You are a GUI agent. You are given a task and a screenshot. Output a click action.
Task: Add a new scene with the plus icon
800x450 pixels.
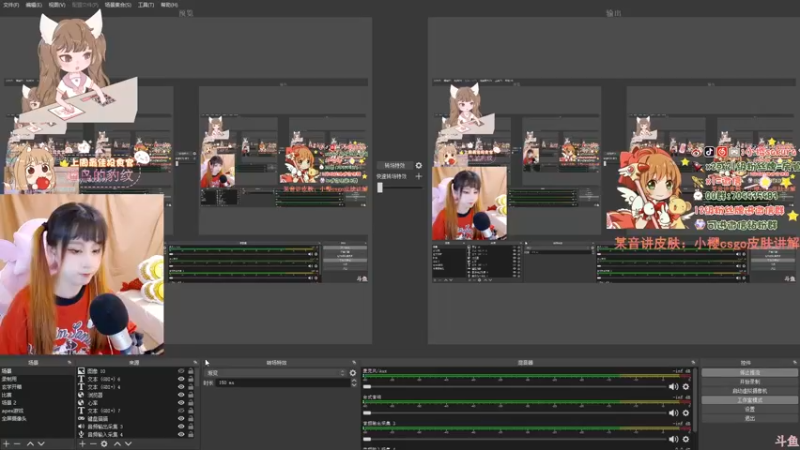pyautogui.click(x=7, y=444)
